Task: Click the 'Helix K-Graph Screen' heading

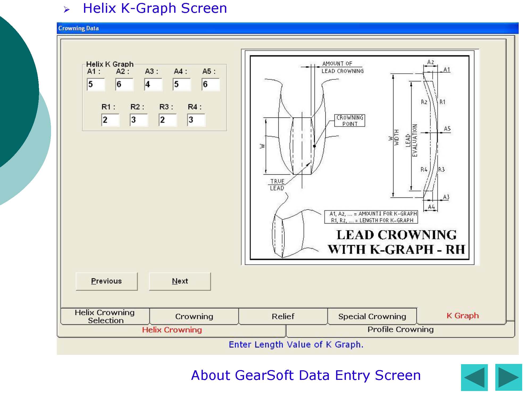Action: click(155, 8)
